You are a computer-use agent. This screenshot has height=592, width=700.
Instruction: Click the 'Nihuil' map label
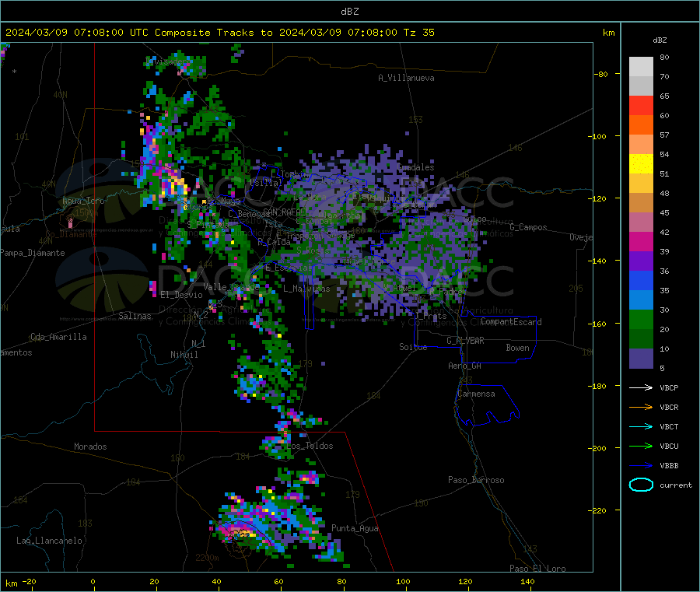(184, 355)
